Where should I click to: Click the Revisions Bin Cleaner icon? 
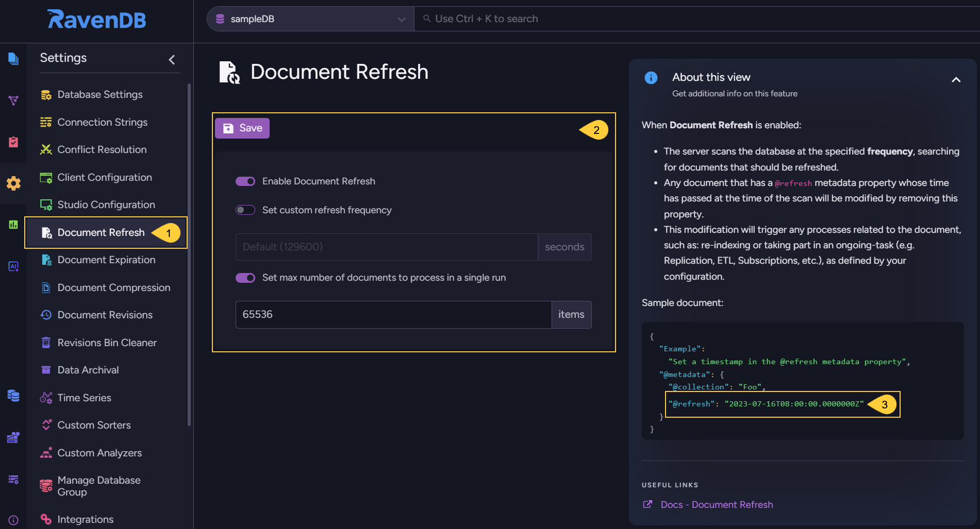pyautogui.click(x=46, y=343)
